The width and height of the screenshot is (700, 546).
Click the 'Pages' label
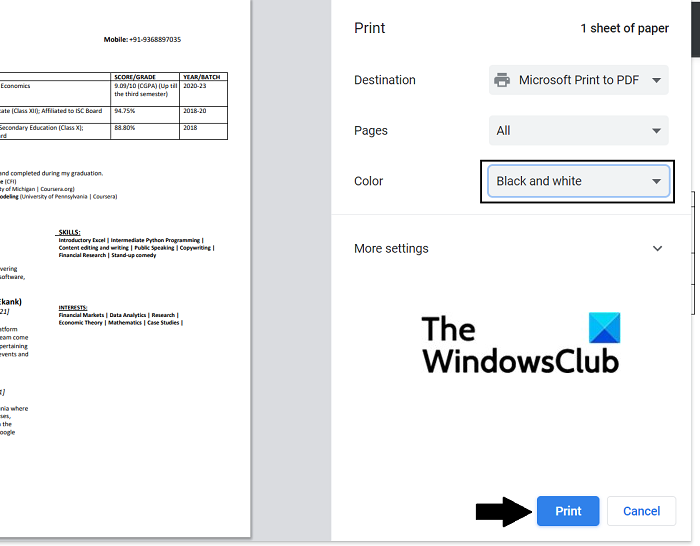click(371, 130)
